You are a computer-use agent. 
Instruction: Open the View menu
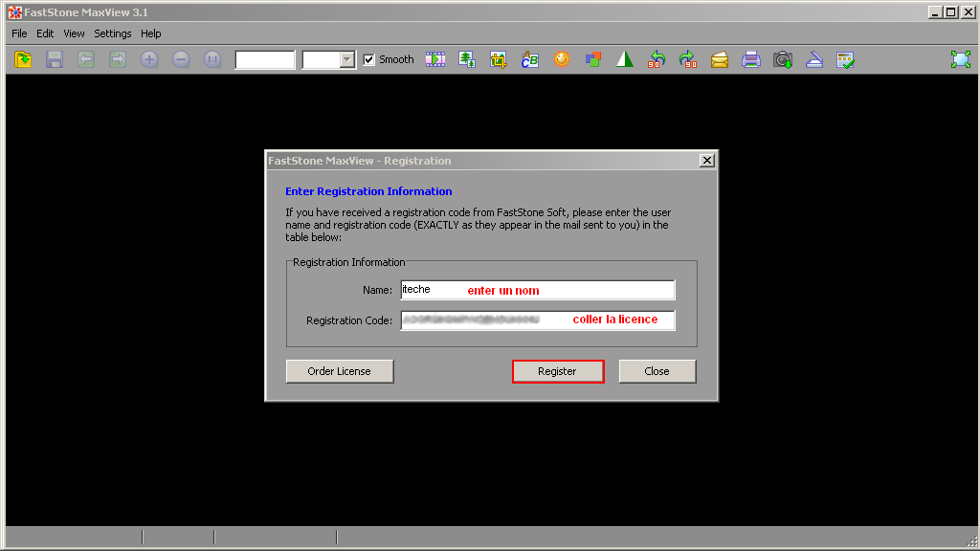pyautogui.click(x=74, y=33)
